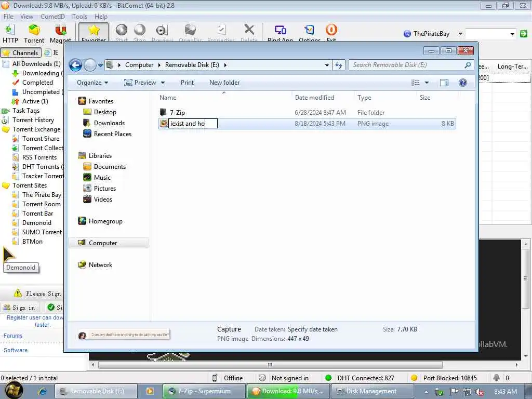Click the Delete X toolbar icon
The width and height of the screenshot is (532, 399).
pyautogui.click(x=249, y=30)
